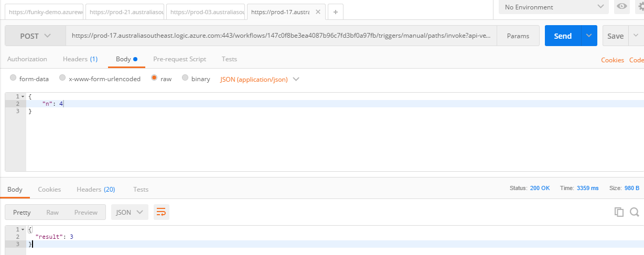Click the request URL input field

(x=282, y=36)
